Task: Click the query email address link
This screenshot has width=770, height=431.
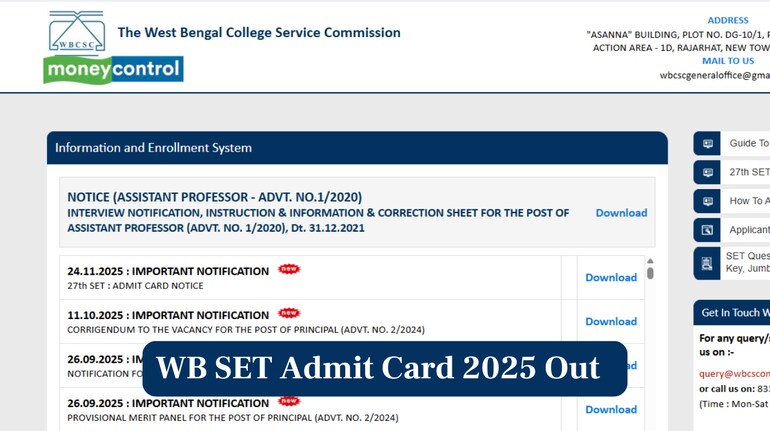Action: [x=734, y=373]
